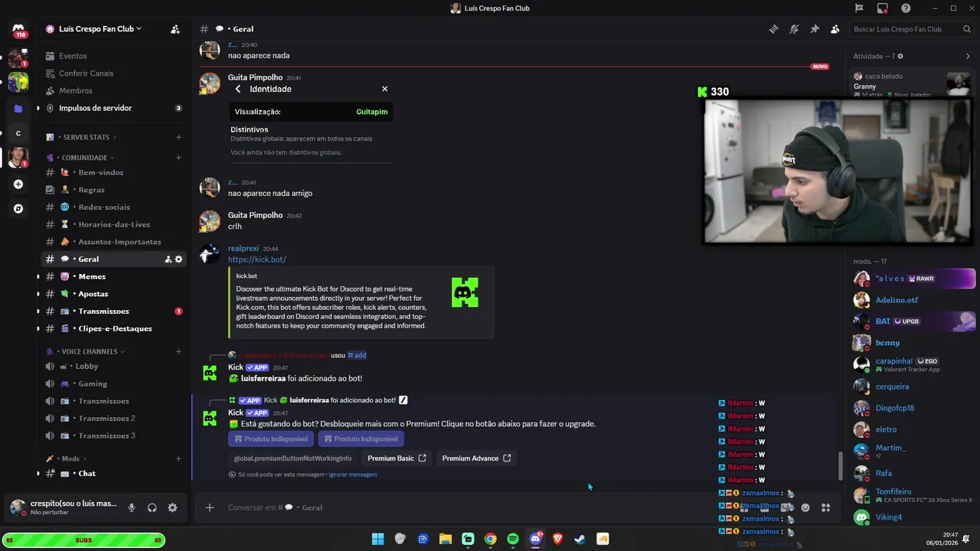This screenshot has height=551, width=980.
Task: Click the Atividade settings gear icon
Action: [x=900, y=57]
